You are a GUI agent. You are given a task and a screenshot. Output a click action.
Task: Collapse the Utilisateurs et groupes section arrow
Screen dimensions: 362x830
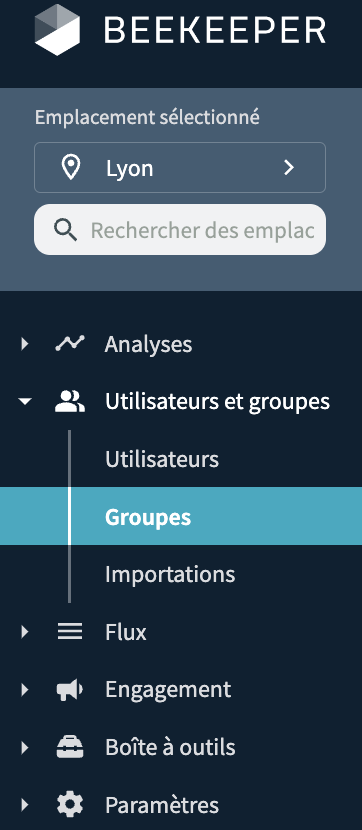tap(24, 402)
